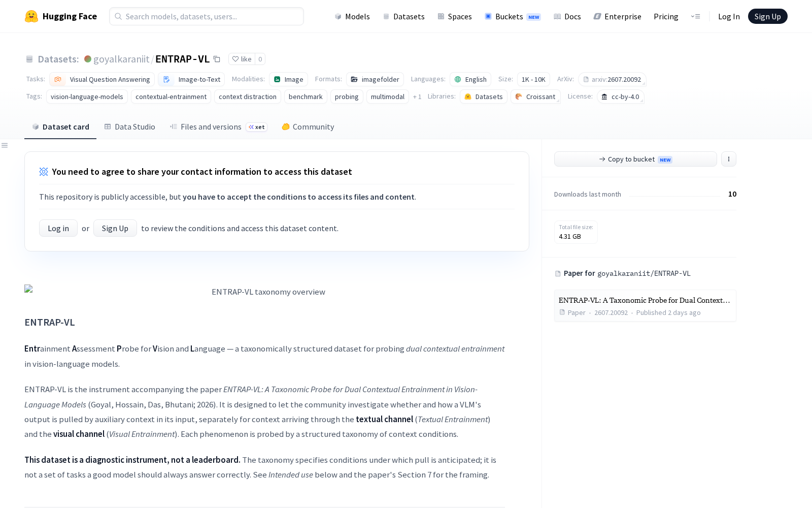812x508 pixels.
Task: Expand the navigation overflow menu icon
Action: tap(695, 16)
